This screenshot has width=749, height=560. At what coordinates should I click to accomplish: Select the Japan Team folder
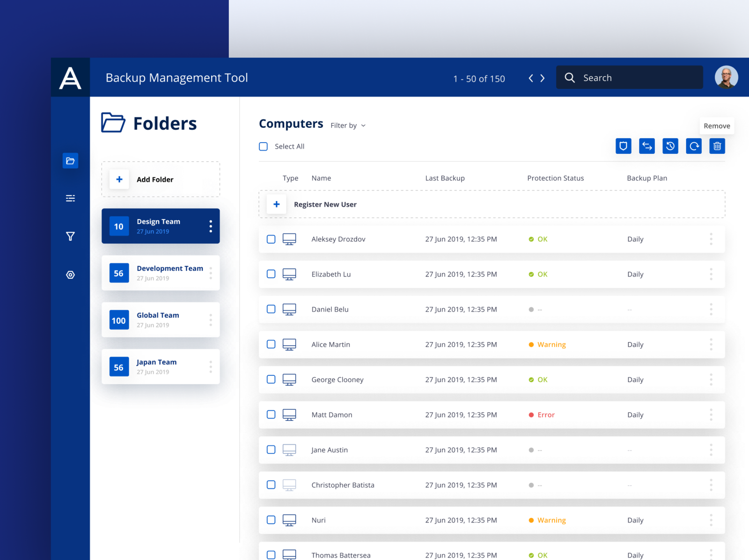pyautogui.click(x=161, y=366)
